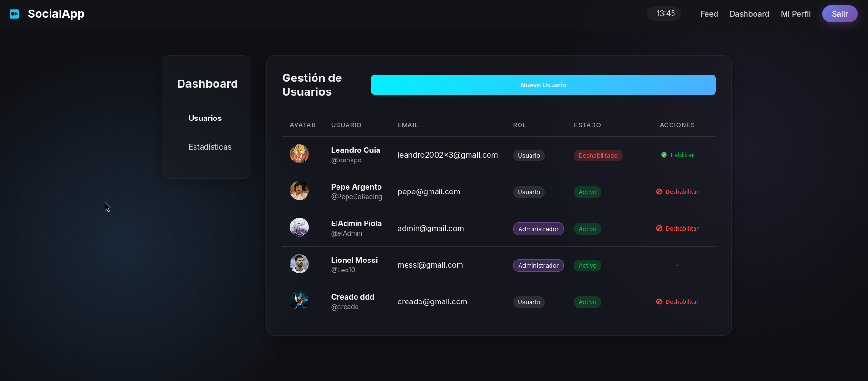The width and height of the screenshot is (868, 381).
Task: Disable user ElAdmin Piola with Deshabilitar
Action: (x=677, y=228)
